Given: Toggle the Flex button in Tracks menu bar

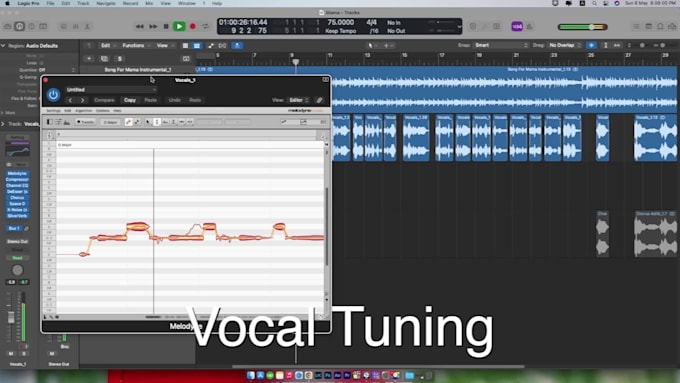Looking at the screenshot, I should tap(222, 46).
